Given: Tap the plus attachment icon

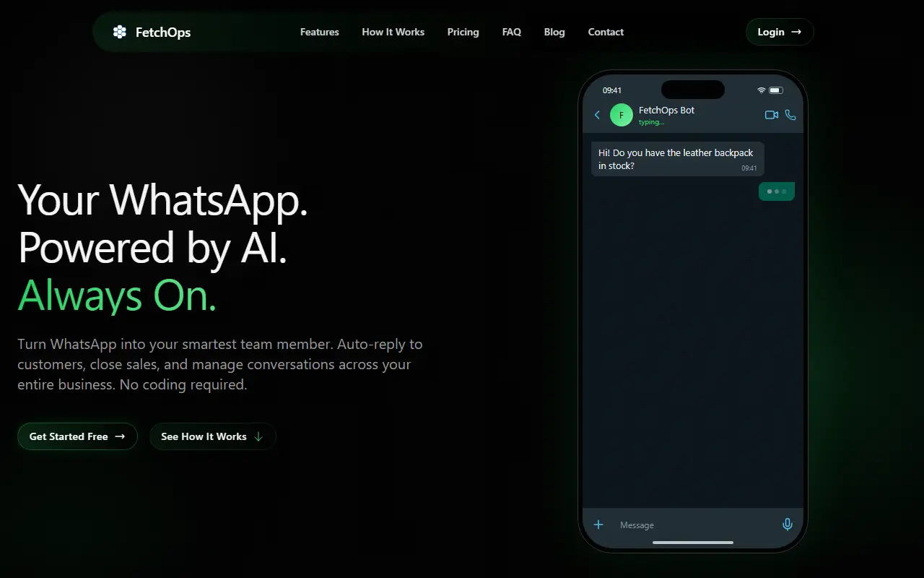Looking at the screenshot, I should click(x=598, y=525).
